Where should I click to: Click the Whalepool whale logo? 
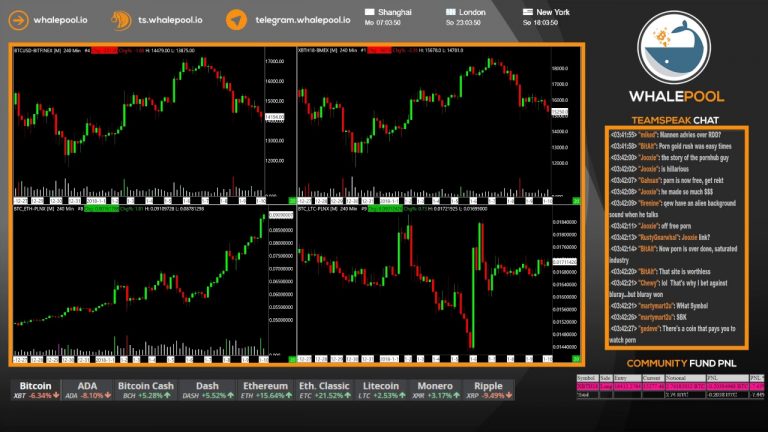pyautogui.click(x=674, y=48)
